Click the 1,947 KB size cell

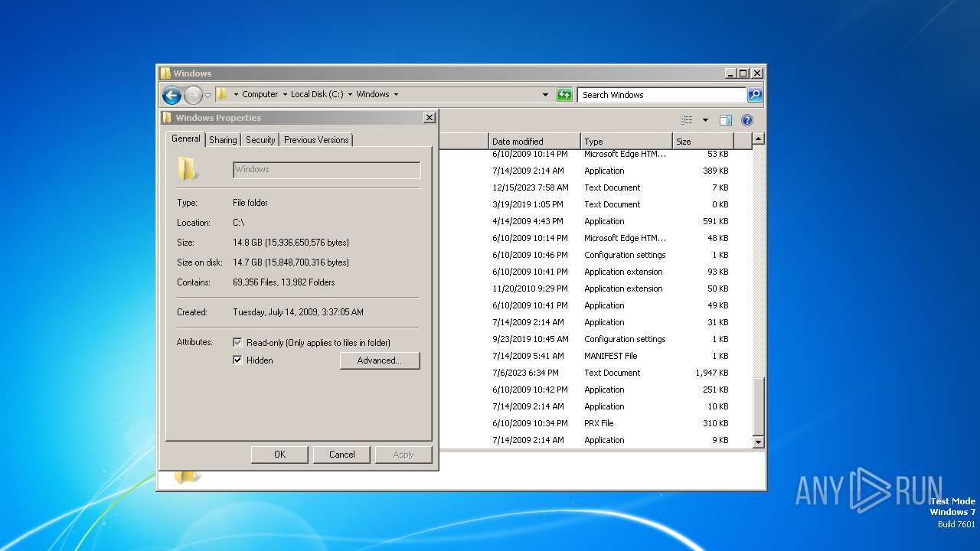(712, 373)
